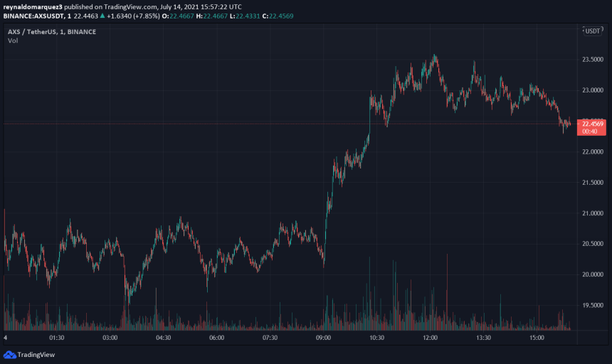Click the USDT currency label button
612x364 pixels.
(x=593, y=31)
